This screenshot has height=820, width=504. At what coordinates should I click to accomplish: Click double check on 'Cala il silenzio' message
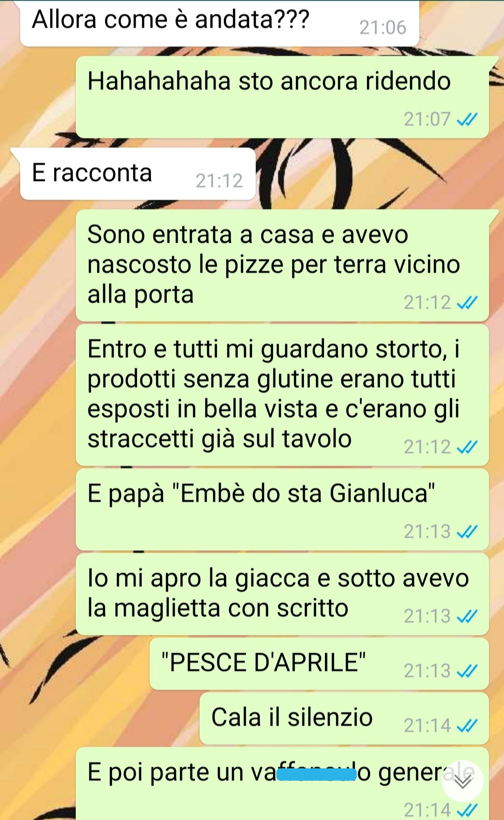coord(467,726)
